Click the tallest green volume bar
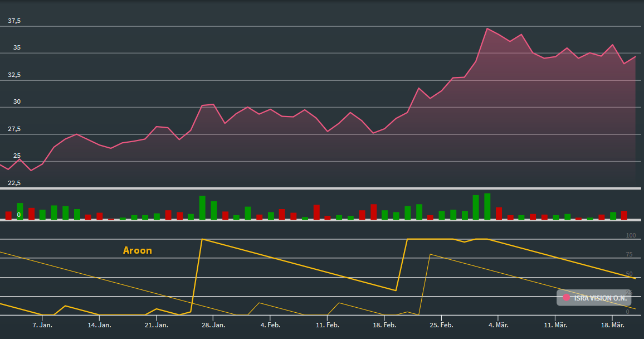644x339 pixels. point(487,206)
